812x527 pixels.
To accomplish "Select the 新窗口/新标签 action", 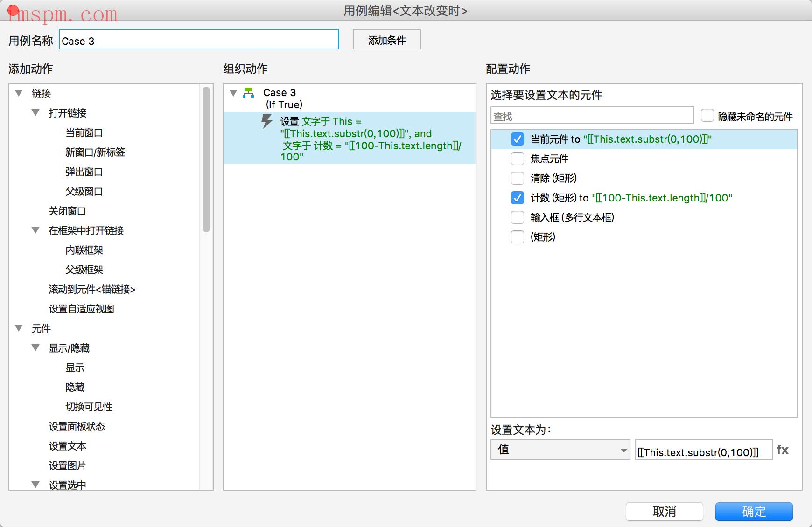I will tap(95, 153).
